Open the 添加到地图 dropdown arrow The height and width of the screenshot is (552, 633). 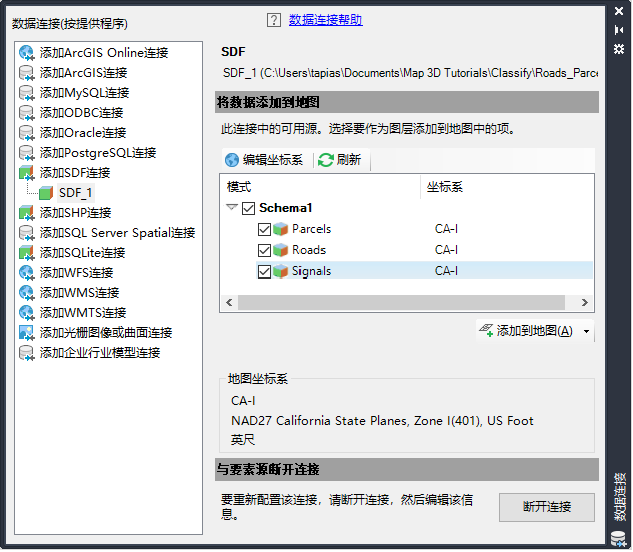click(x=587, y=332)
